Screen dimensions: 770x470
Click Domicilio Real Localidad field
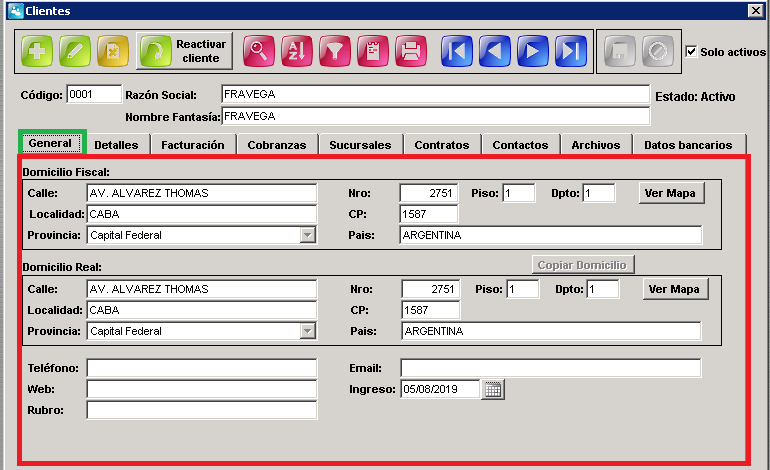tap(202, 310)
